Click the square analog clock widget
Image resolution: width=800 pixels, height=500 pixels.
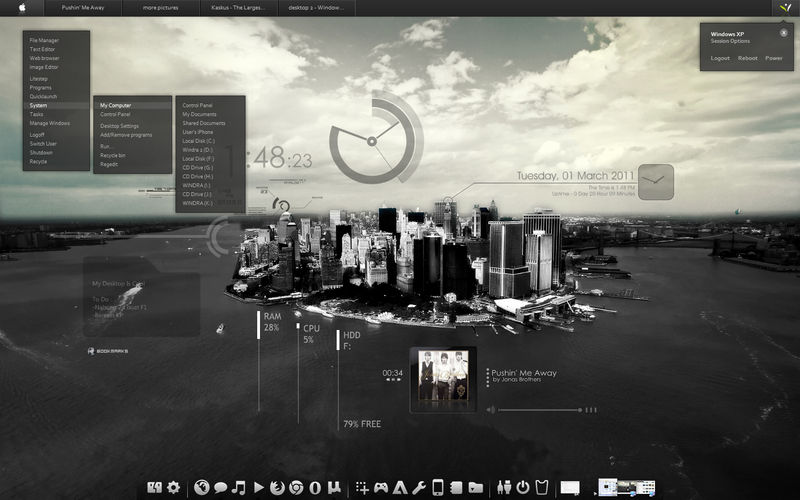[656, 182]
